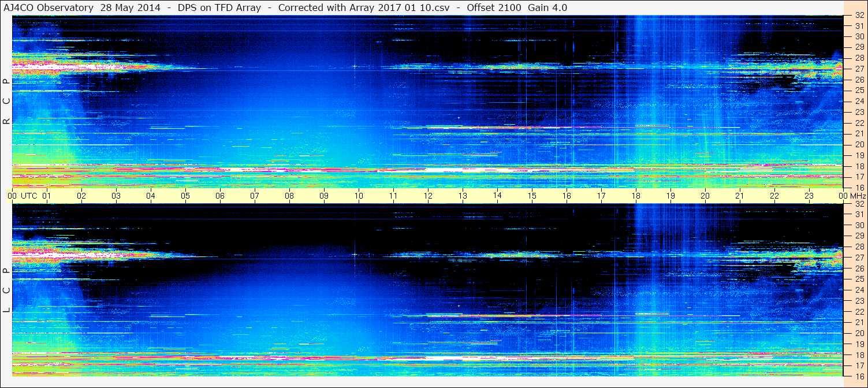
Task: Click the 20 MHz tick on RCP scale
Action: [859, 144]
